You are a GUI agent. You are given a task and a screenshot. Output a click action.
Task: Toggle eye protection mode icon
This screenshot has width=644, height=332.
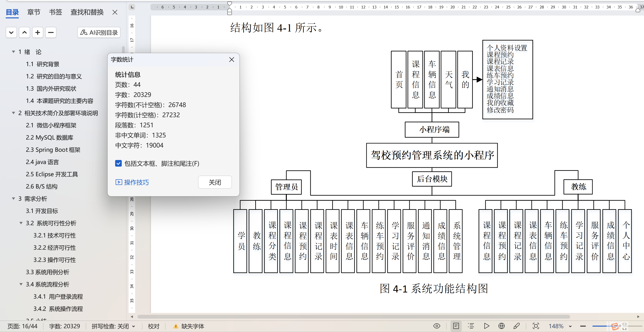(x=437, y=326)
